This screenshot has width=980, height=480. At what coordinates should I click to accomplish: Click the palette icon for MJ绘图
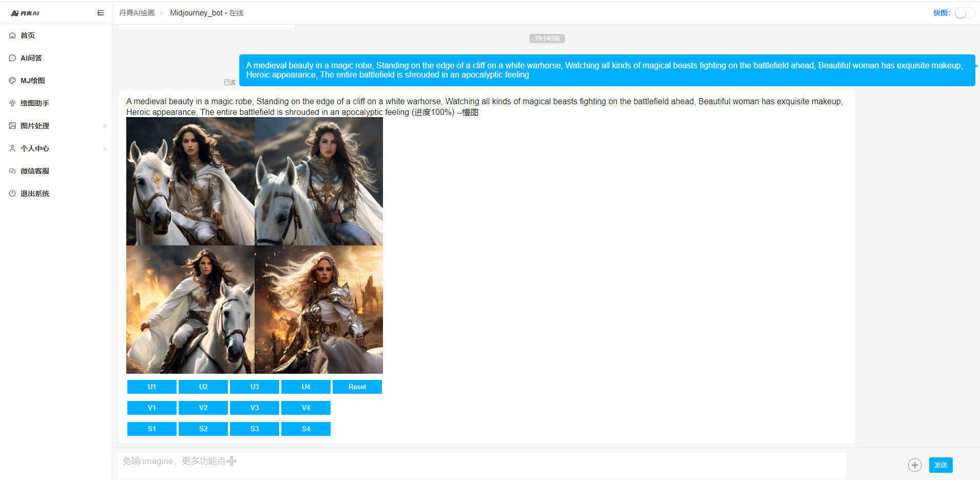coord(12,81)
